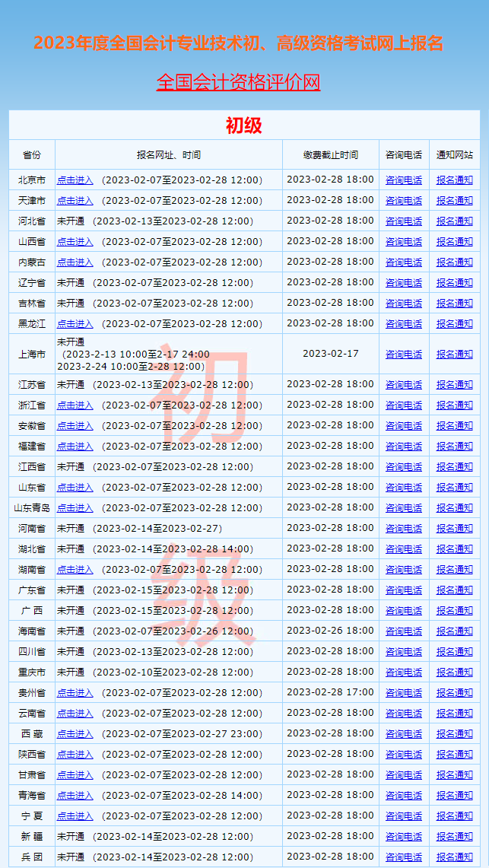This screenshot has width=489, height=868.
Task: Open 咨询电话 link for 上海市
Action: tap(403, 355)
